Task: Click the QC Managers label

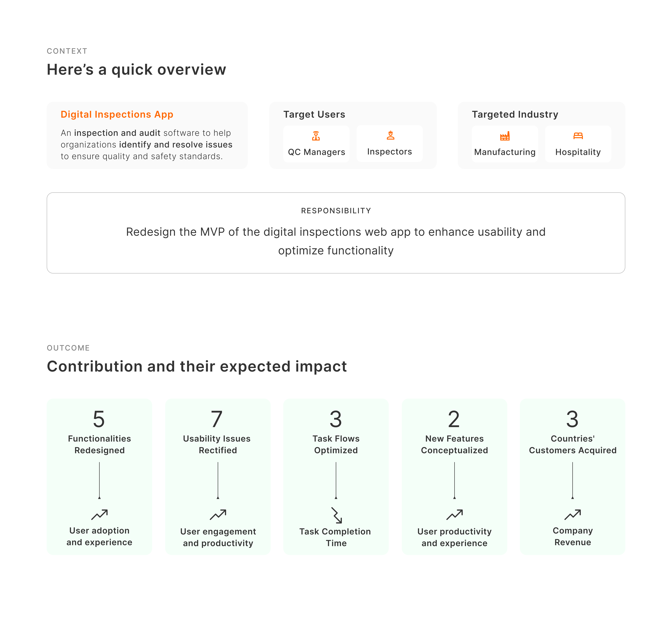Action: point(316,152)
